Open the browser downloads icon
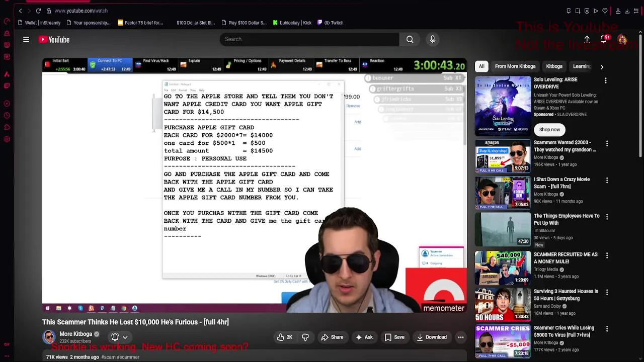The image size is (644, 362). 627,11
